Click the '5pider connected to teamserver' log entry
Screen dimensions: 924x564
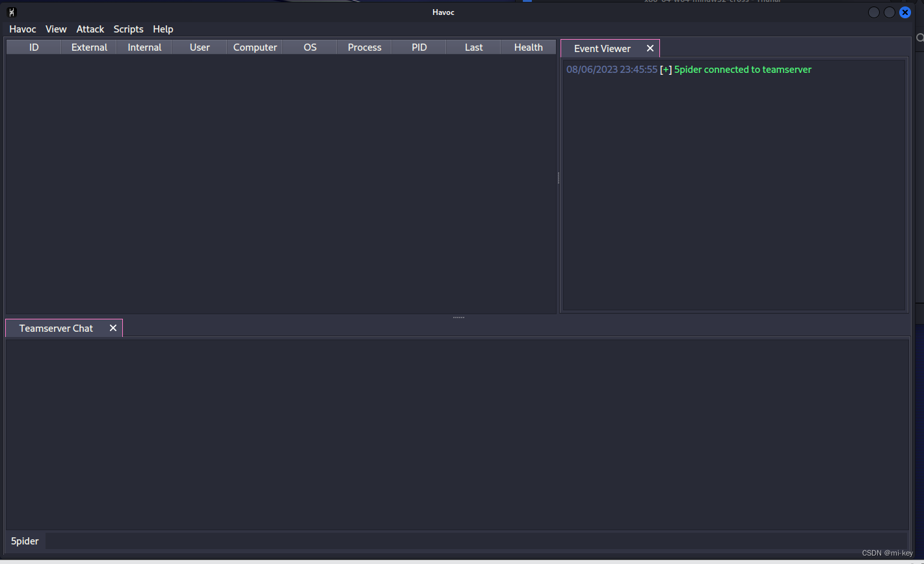tap(743, 70)
